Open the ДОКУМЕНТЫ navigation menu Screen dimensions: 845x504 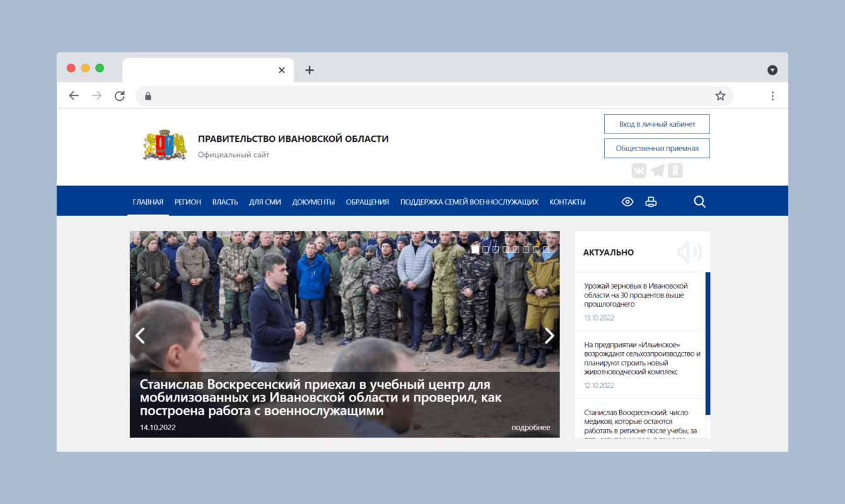click(313, 202)
